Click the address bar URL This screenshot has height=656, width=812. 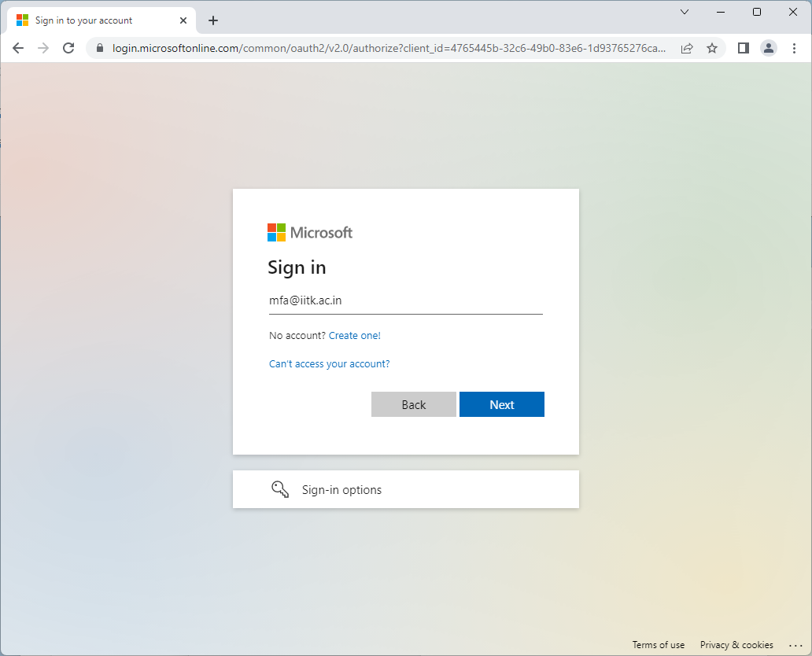pyautogui.click(x=389, y=48)
